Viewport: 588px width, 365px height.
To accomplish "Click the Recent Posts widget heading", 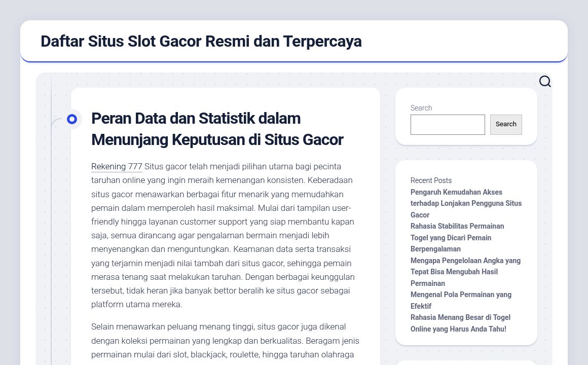I will point(431,180).
